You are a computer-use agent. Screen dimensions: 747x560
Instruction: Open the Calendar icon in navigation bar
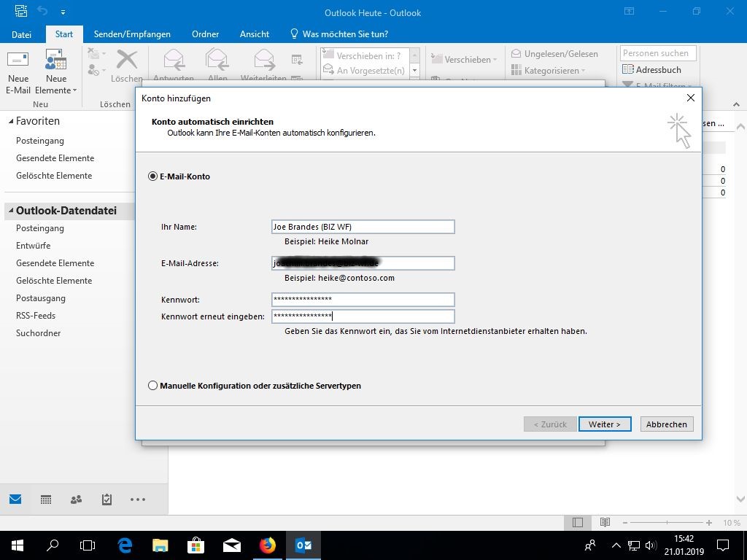46,499
